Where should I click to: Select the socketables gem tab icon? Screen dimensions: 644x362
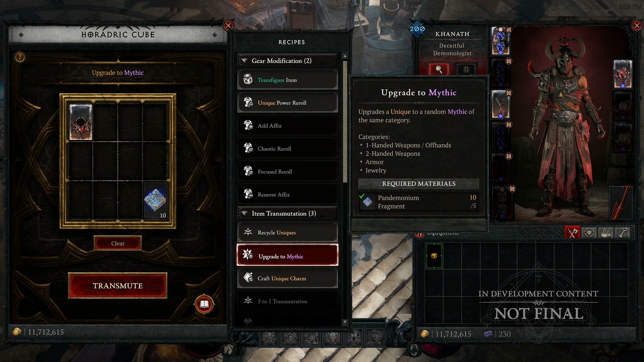pyautogui.click(x=589, y=233)
